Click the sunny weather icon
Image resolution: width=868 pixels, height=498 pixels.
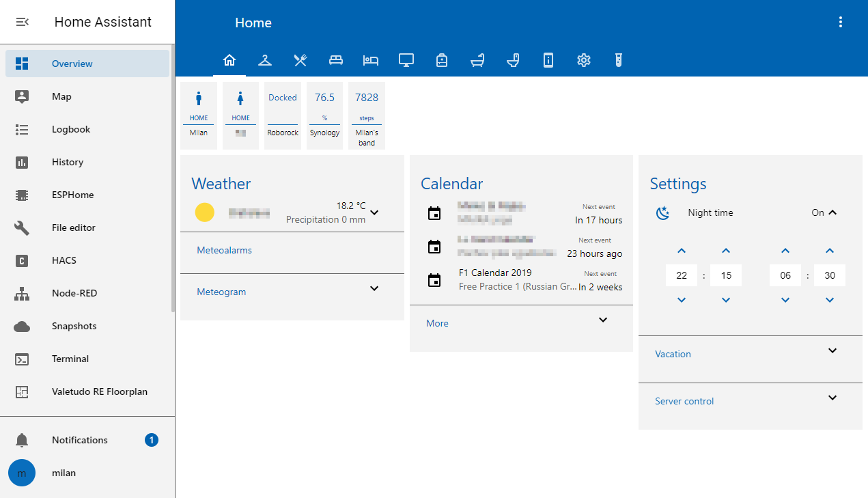pos(205,212)
